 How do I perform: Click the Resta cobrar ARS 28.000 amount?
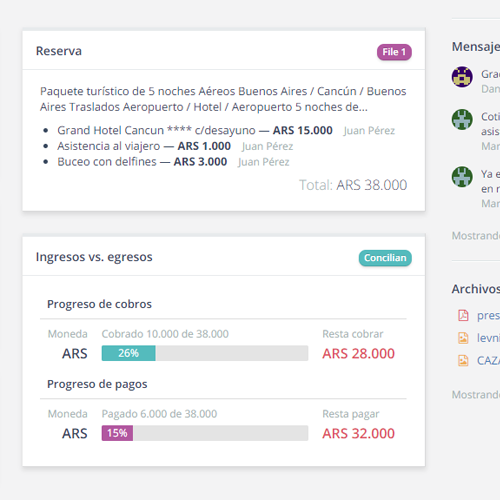pos(358,353)
